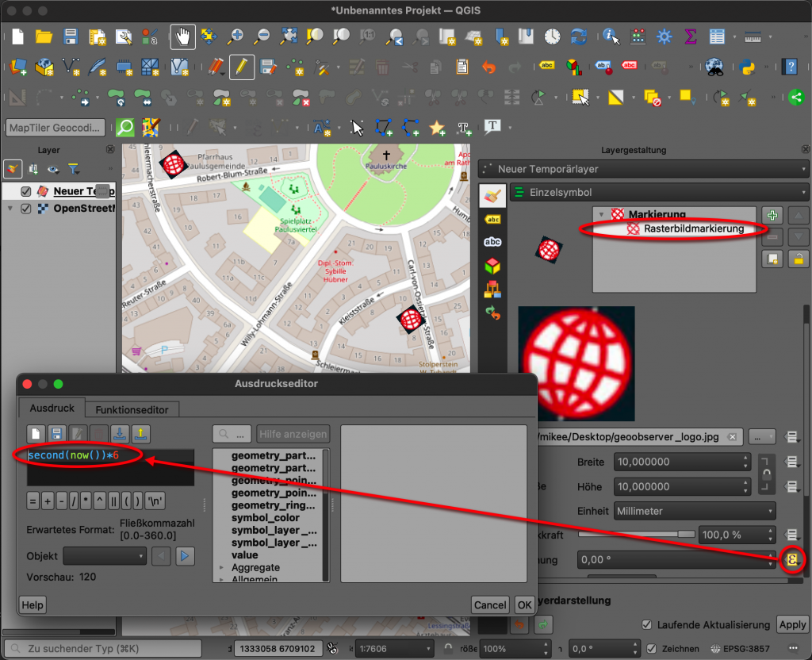The width and height of the screenshot is (812, 660).
Task: Open the Einheit Millimeter dropdown
Action: (x=695, y=511)
